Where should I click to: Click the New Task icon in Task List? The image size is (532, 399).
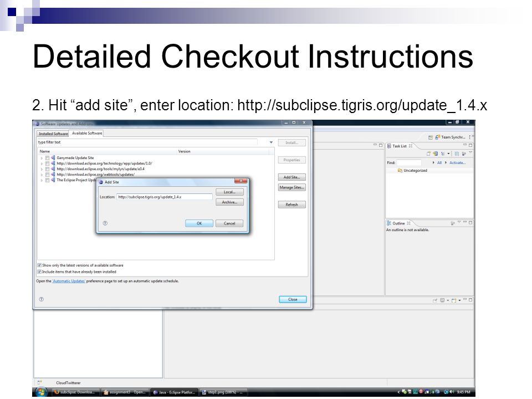[x=429, y=154]
